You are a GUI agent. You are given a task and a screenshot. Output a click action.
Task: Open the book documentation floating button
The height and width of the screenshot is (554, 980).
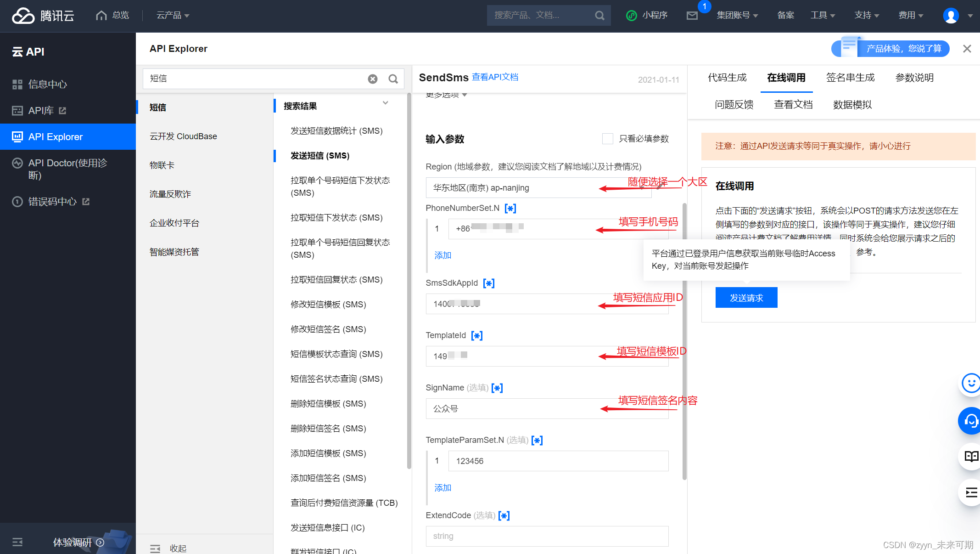(x=970, y=457)
